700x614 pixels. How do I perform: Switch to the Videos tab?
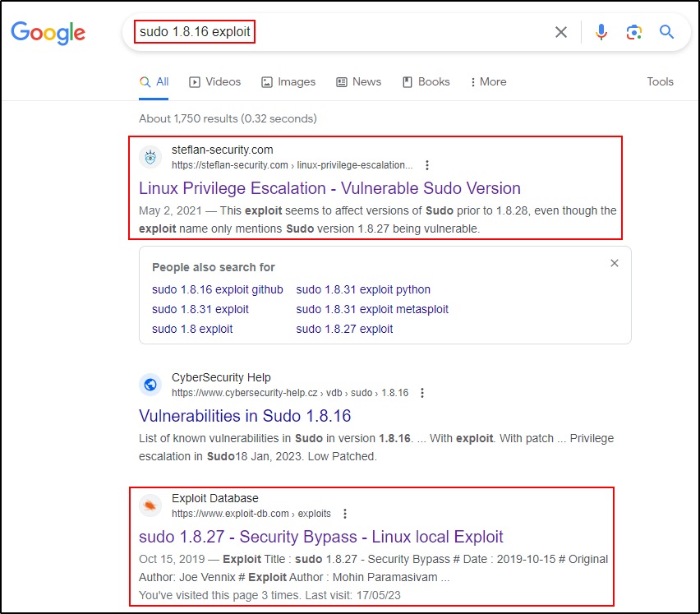coord(215,82)
